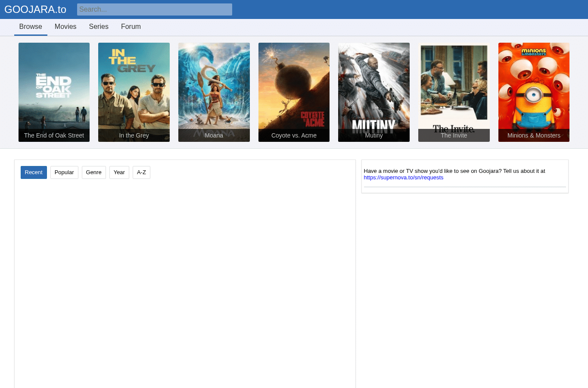Visit the Forum tab

tap(131, 27)
